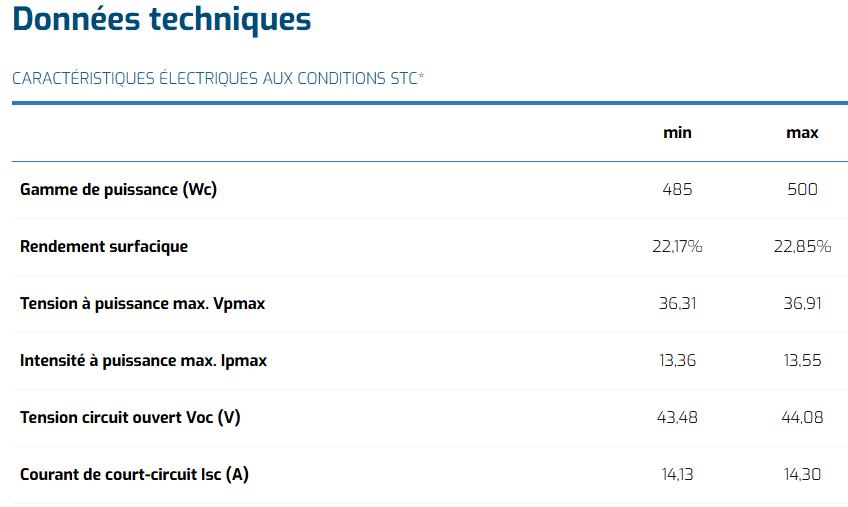
Task: Click "Courant de court-circuit Isc (A)" label
Action: (134, 474)
